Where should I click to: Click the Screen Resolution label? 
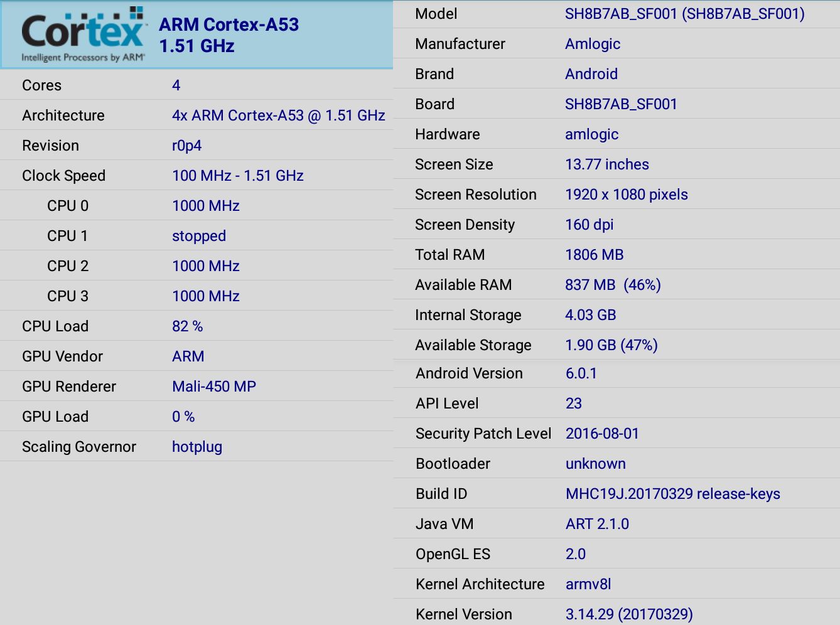(x=476, y=195)
